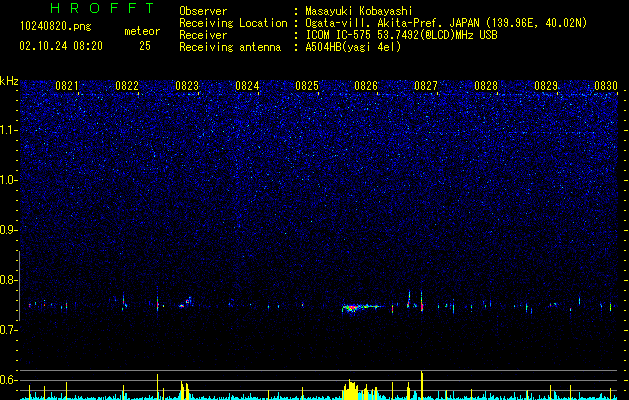Click the 0823 time marker
The height and width of the screenshot is (400, 629).
(x=187, y=86)
